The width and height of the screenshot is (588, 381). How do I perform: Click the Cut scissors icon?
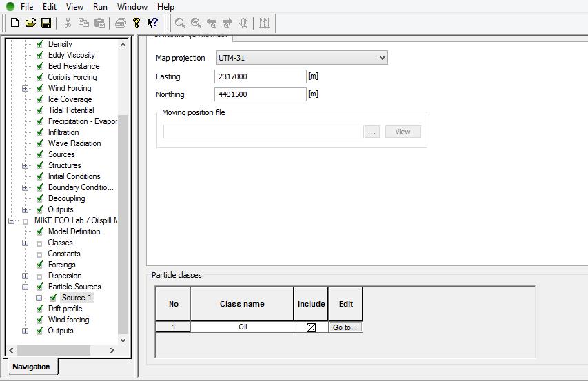(x=68, y=23)
